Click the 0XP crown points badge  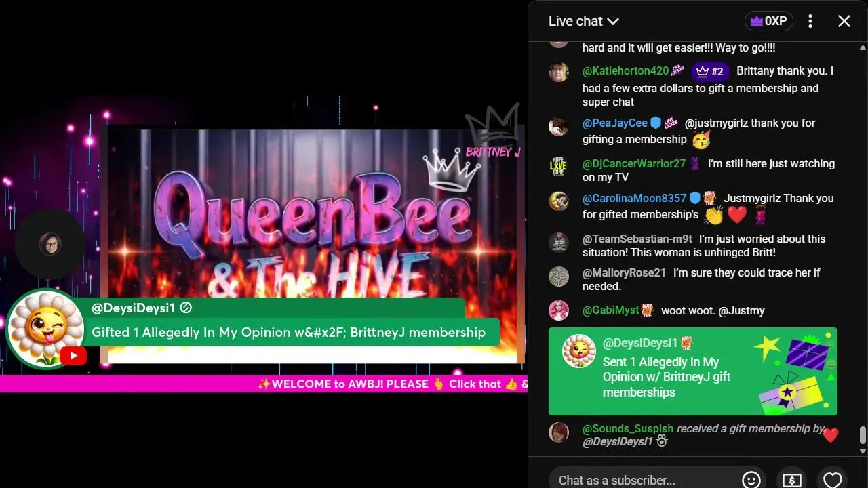tap(768, 21)
